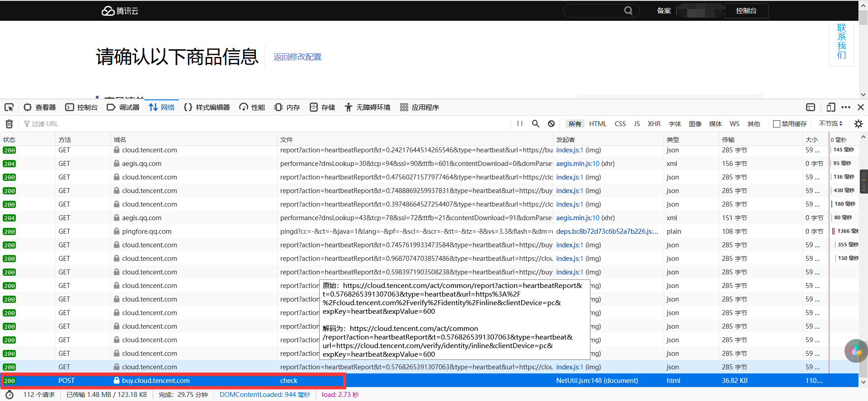Click the 备案 link in header
The image size is (868, 401).
click(x=664, y=10)
